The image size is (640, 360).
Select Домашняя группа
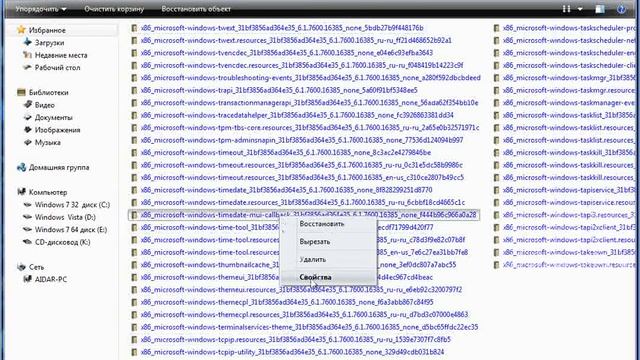point(59,167)
